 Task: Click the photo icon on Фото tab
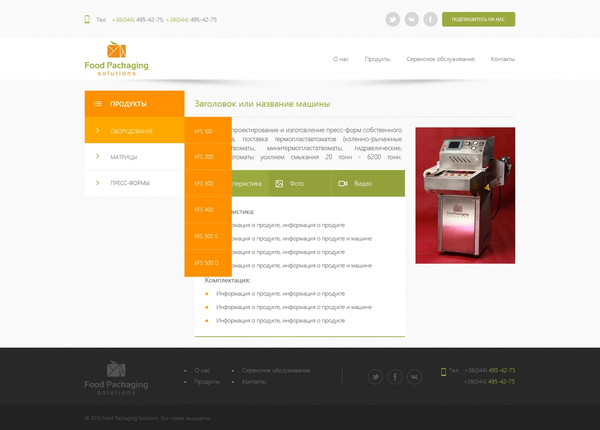tap(279, 184)
